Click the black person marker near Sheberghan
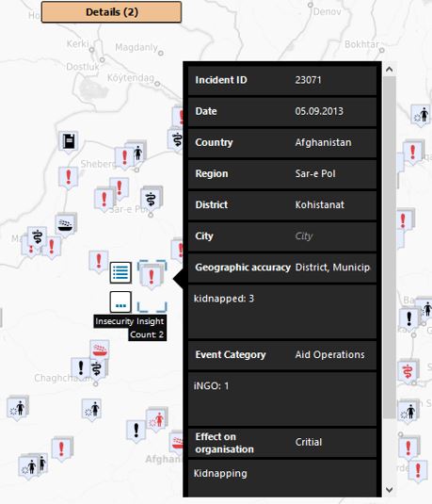 pos(137,152)
